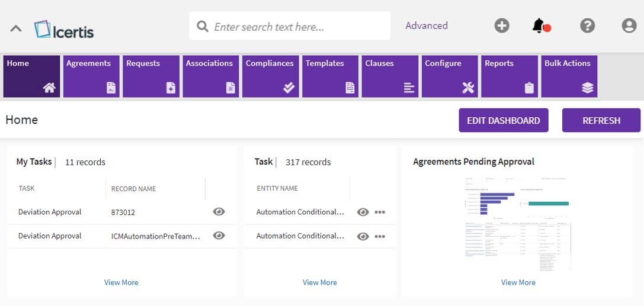Viewport: 644px width, 306px height.
Task: Open the help question mark icon
Action: click(x=587, y=26)
